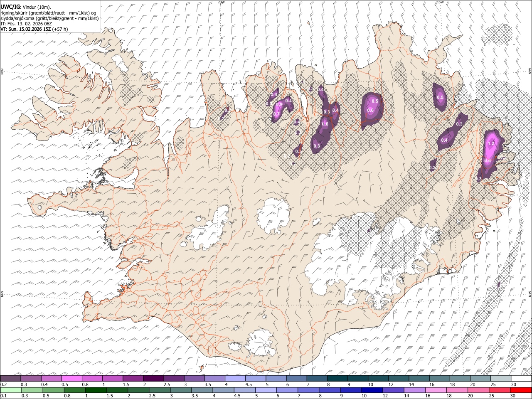
Task: Select the violet 14 swatch in the rain scale
Action: (x=415, y=390)
